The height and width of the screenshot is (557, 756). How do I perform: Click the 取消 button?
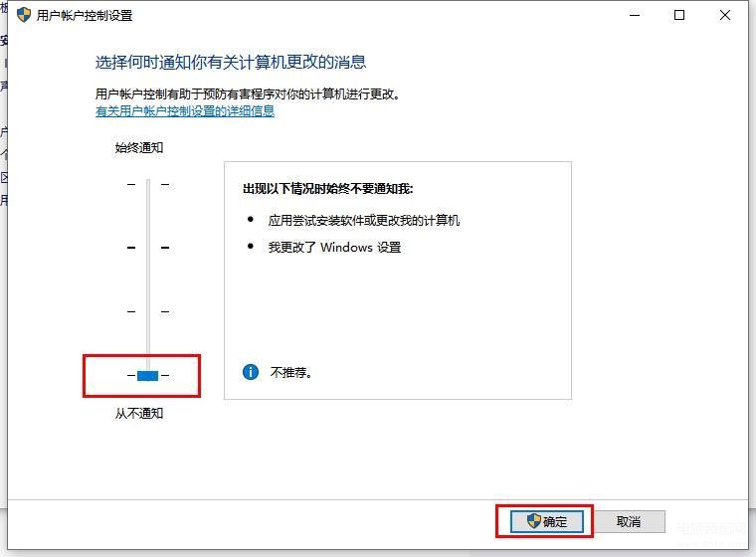click(630, 521)
